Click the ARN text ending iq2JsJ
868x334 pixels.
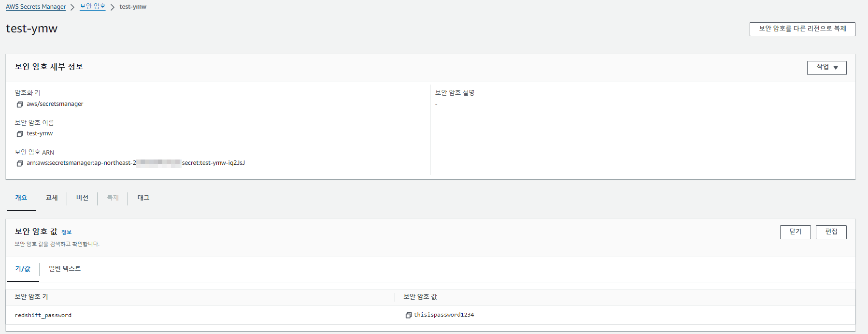(x=136, y=163)
